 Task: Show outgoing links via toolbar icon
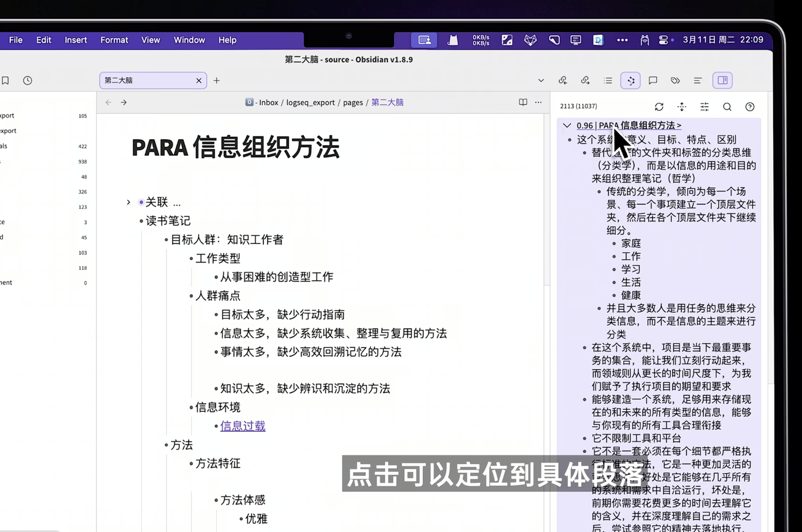[585, 80]
